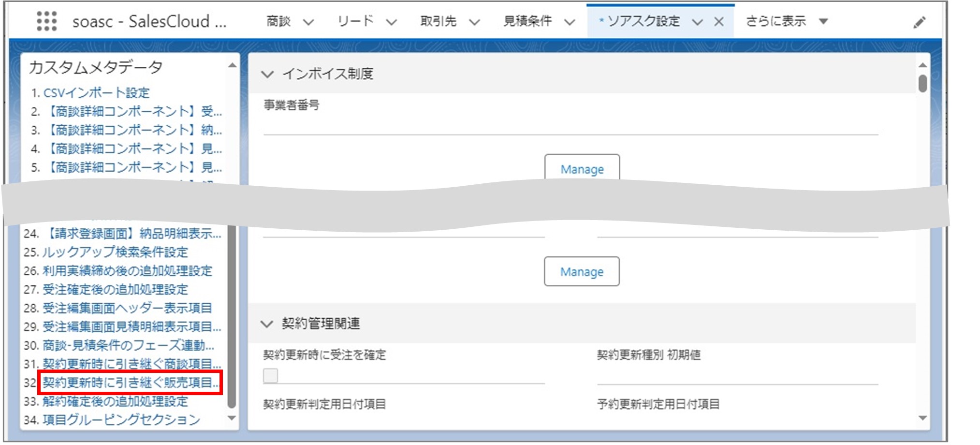Image resolution: width=980 pixels, height=445 pixels.
Task: Open item 2 【商談詳細コンポーネント】受… link
Action: click(x=132, y=112)
